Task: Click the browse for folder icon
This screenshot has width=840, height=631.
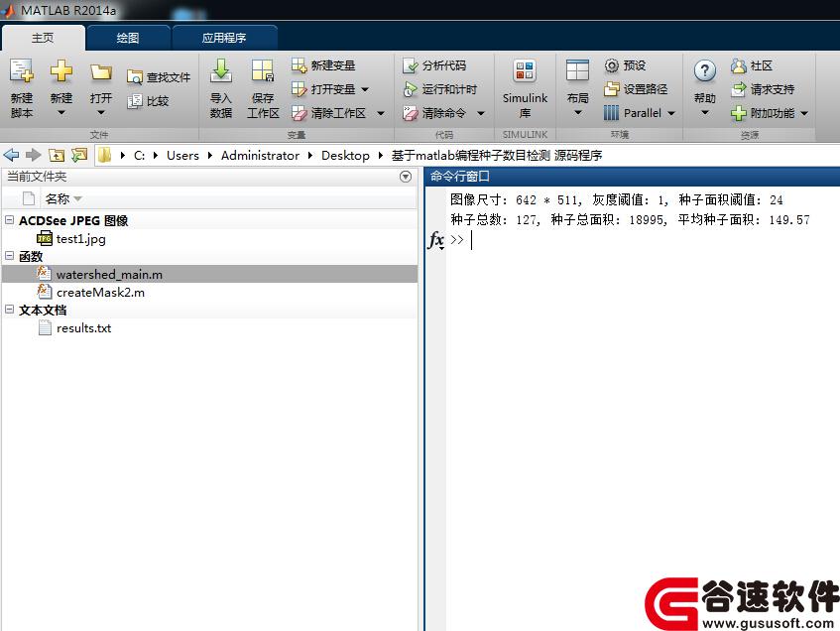Action: [79, 156]
